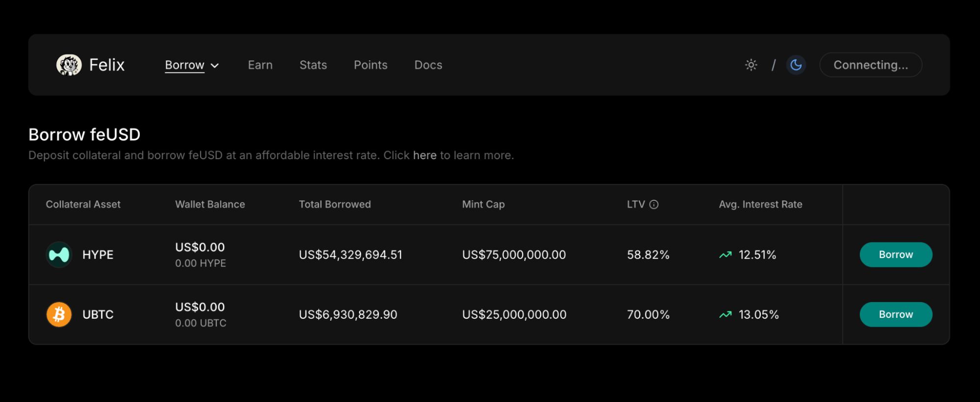Click UBTC interest rate trend arrow icon
The height and width of the screenshot is (402, 980).
(726, 314)
